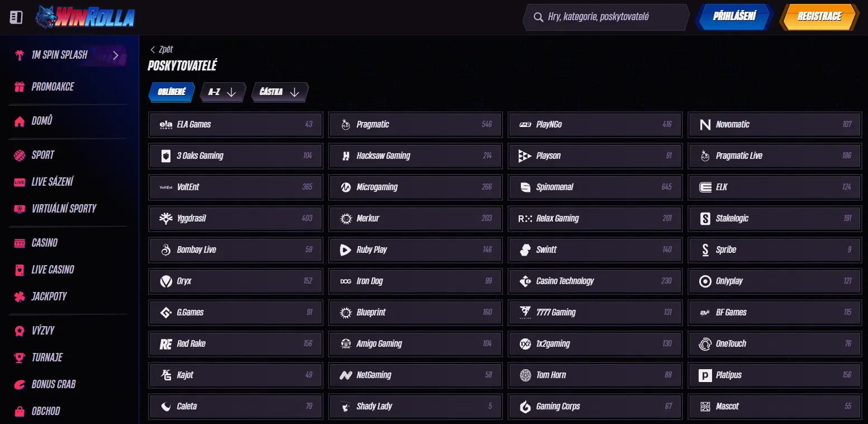
Task: Select the Oblíbené filter tab
Action: pyautogui.click(x=172, y=92)
